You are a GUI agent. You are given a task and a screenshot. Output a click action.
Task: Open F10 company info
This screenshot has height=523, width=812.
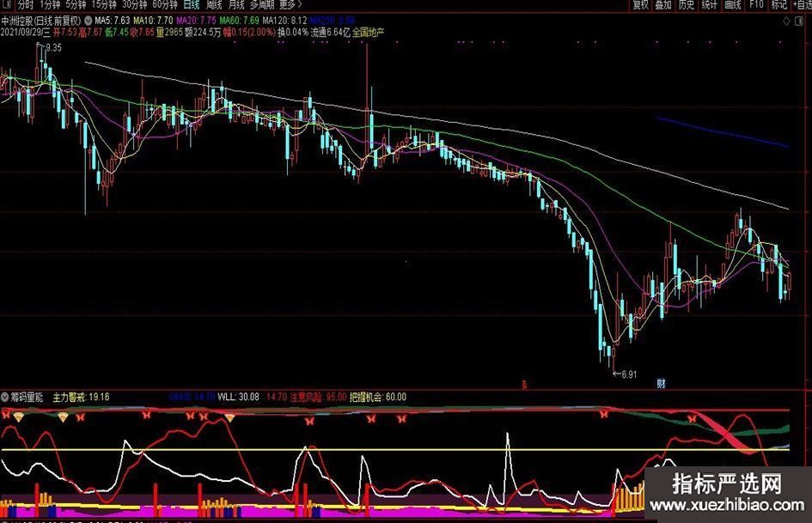point(756,5)
